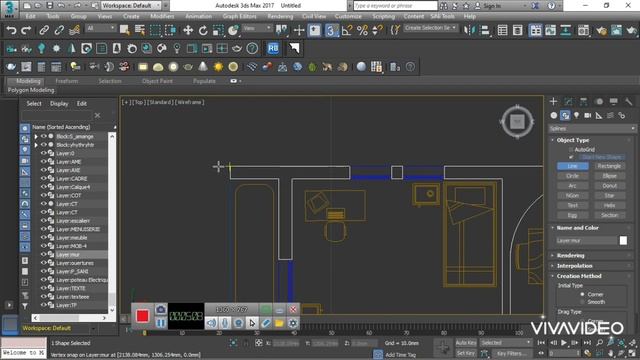Open the Modifiers menu

click(x=162, y=16)
